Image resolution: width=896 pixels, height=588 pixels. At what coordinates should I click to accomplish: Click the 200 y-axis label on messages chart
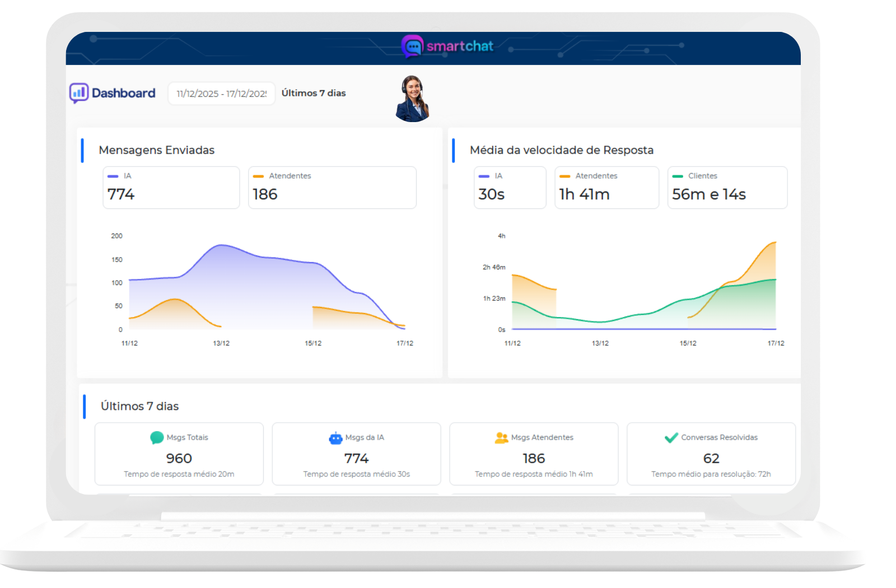pos(116,236)
